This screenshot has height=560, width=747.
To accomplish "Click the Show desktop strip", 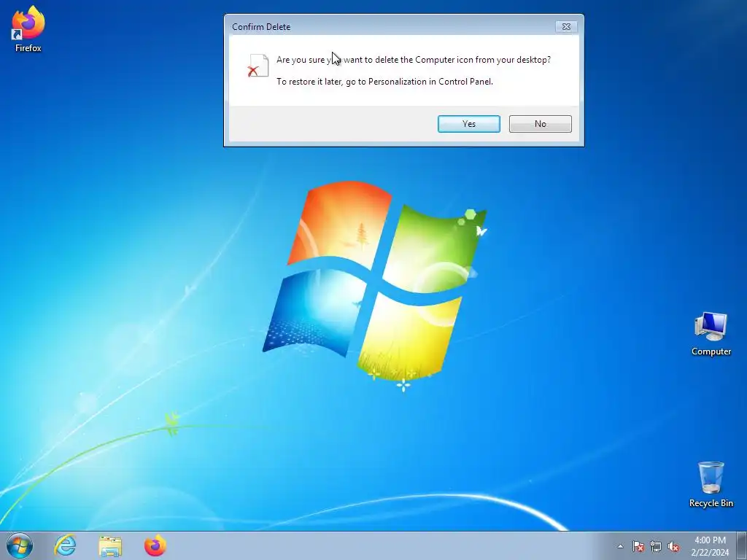I will click(742, 546).
